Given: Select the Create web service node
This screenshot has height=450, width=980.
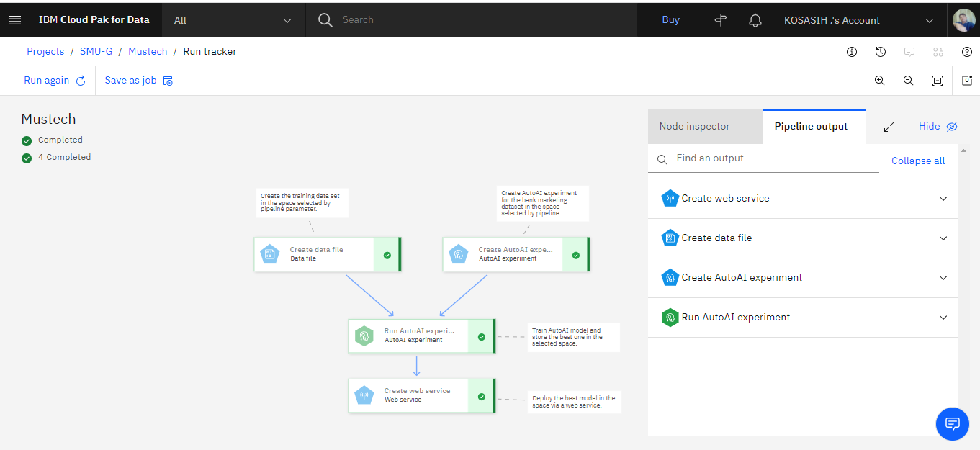Looking at the screenshot, I should point(422,395).
